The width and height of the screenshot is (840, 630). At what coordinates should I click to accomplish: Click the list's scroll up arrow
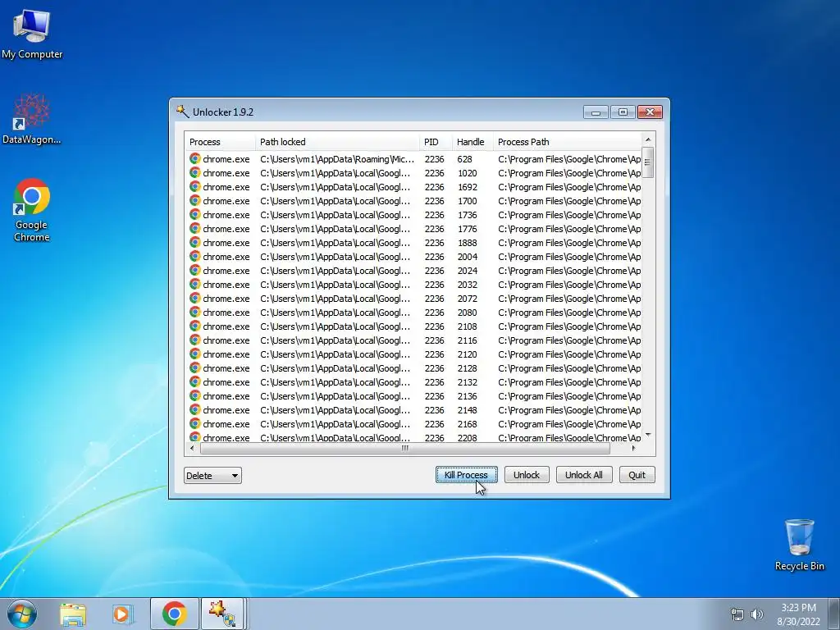coord(648,139)
